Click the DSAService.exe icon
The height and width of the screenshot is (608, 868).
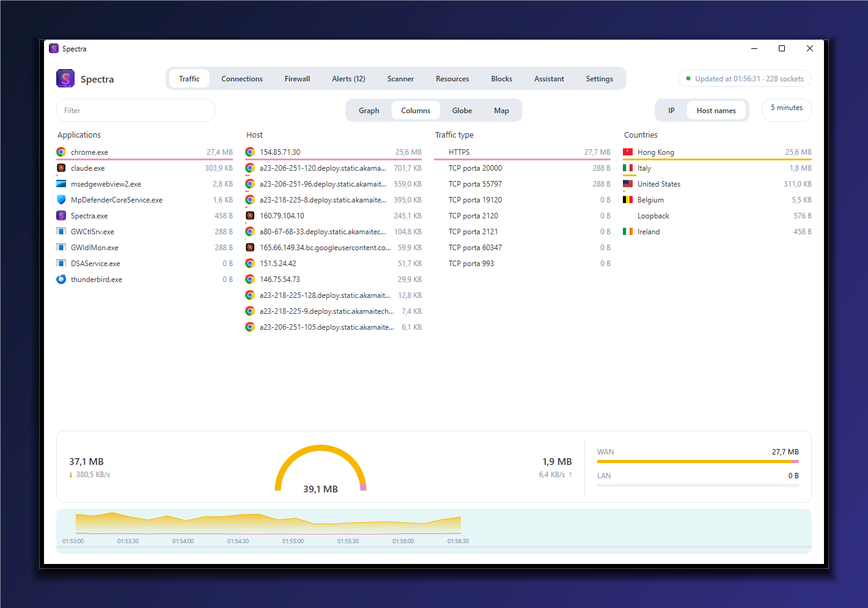(x=61, y=264)
